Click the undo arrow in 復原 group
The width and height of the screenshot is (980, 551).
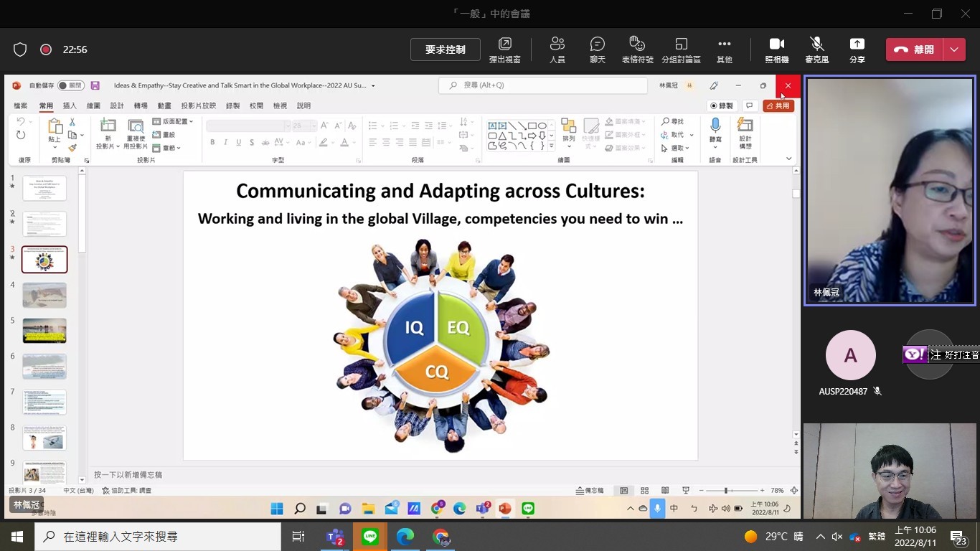(21, 122)
